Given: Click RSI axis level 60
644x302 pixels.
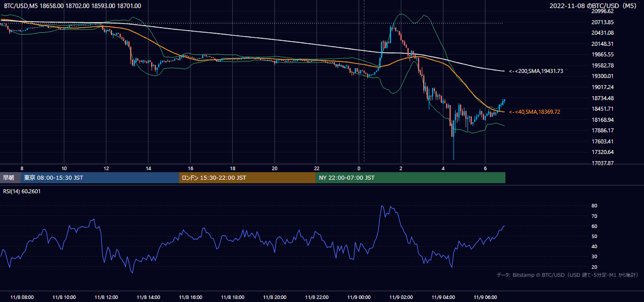Looking at the screenshot, I should (594, 226).
